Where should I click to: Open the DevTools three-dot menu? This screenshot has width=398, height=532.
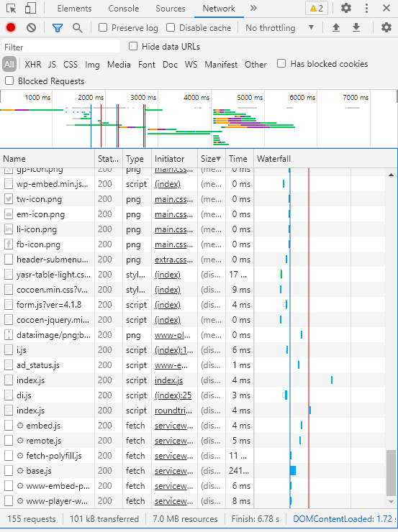pyautogui.click(x=366, y=8)
